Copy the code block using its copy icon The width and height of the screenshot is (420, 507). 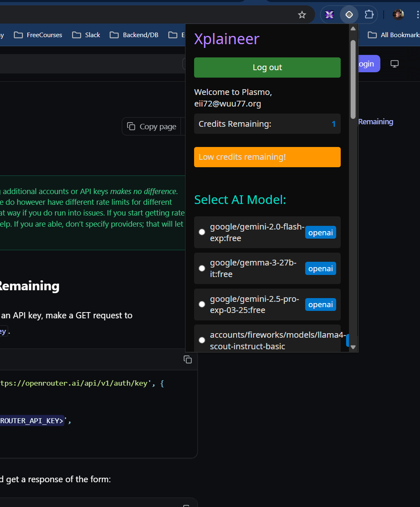187,360
